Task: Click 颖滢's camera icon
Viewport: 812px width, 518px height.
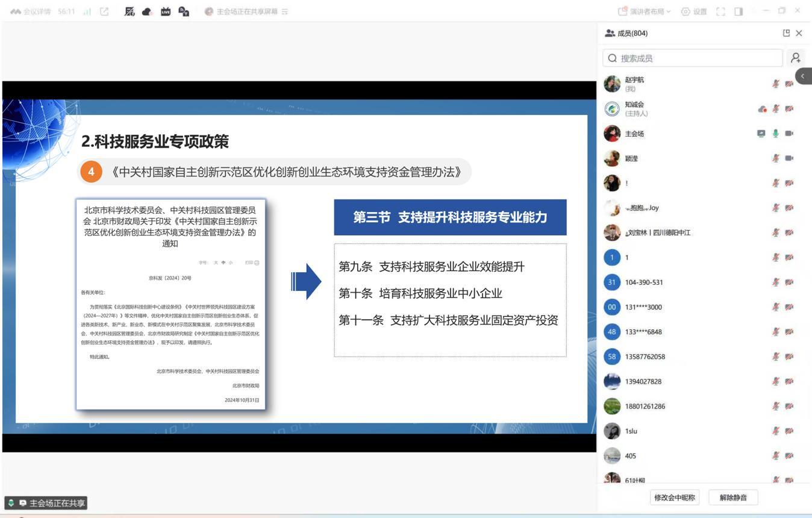Action: [789, 158]
